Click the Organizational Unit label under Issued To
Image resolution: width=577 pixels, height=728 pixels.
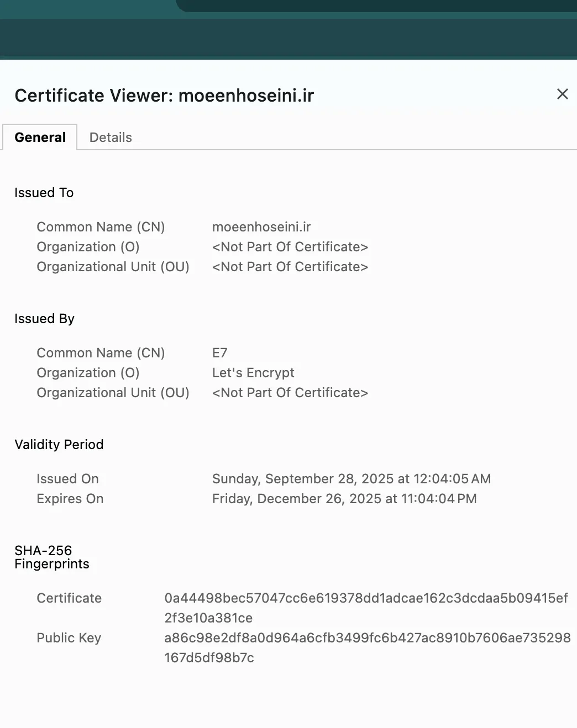coord(113,266)
